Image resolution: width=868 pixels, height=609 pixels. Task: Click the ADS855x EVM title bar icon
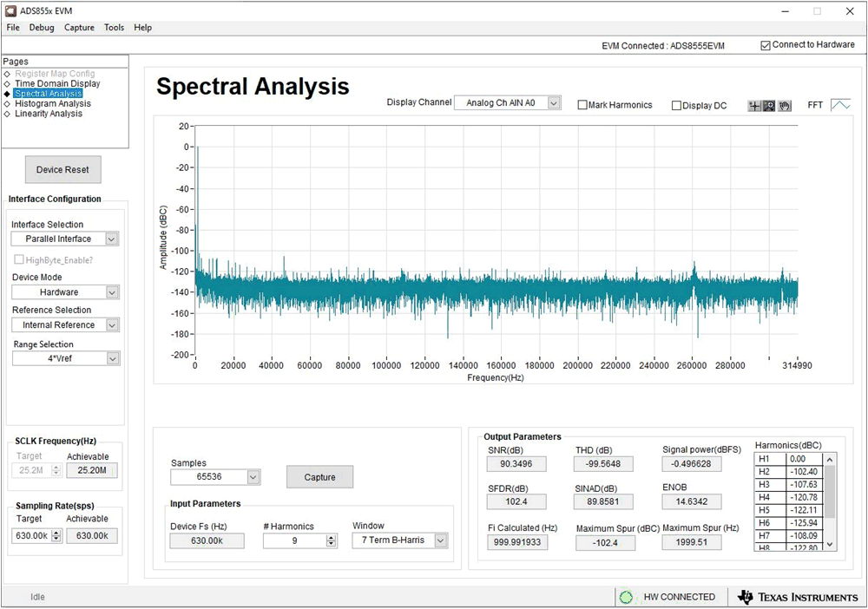pos(9,10)
